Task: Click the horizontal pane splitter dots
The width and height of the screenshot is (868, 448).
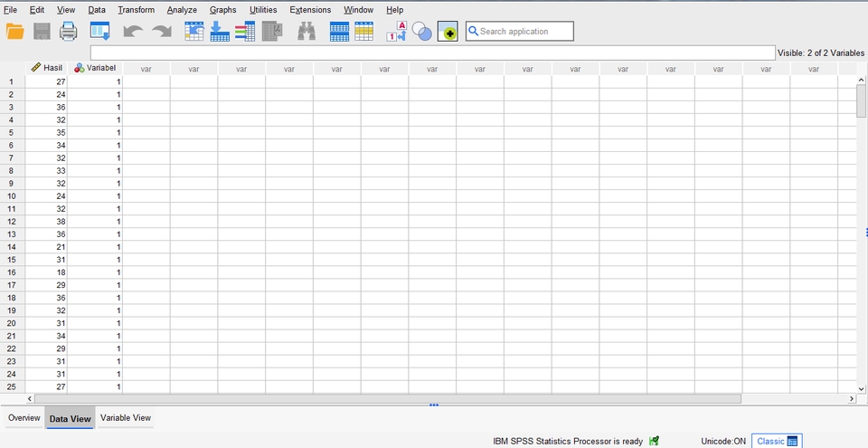Action: pos(434,405)
